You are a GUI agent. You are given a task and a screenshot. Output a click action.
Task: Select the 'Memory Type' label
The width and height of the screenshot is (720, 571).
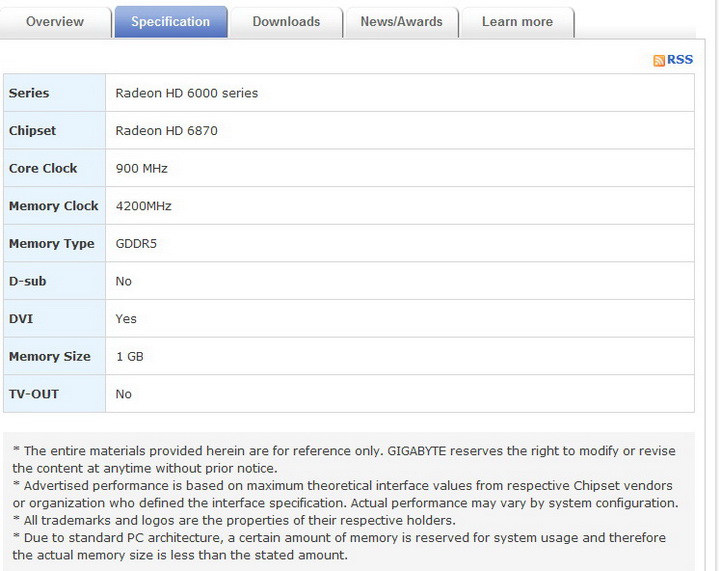[x=51, y=243]
